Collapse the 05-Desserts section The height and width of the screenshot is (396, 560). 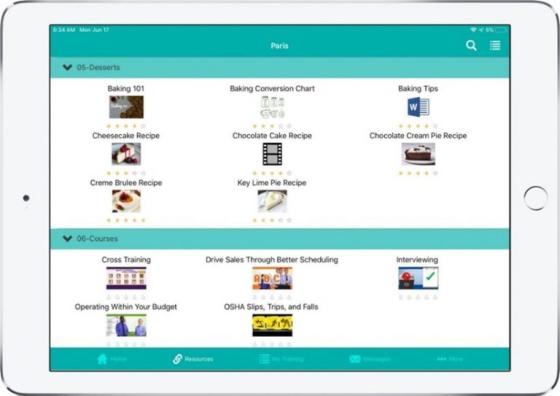tap(67, 67)
